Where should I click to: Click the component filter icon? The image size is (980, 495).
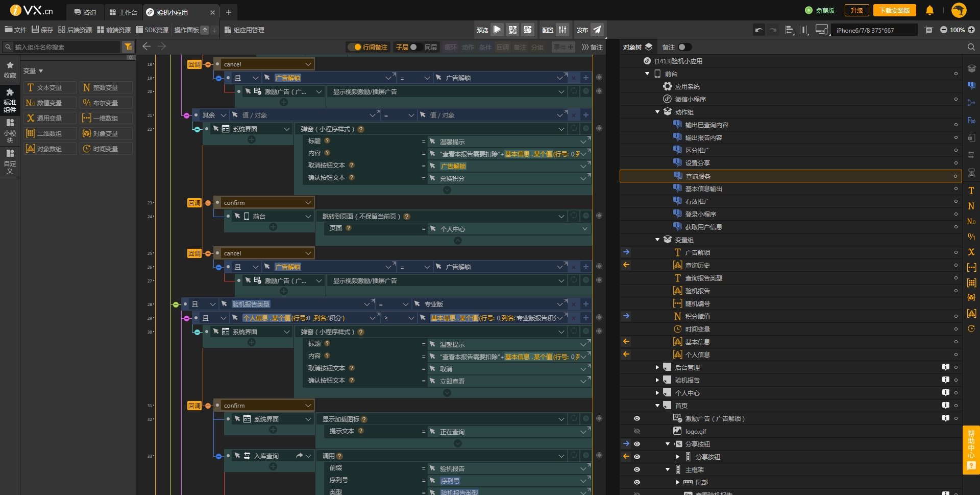point(128,47)
